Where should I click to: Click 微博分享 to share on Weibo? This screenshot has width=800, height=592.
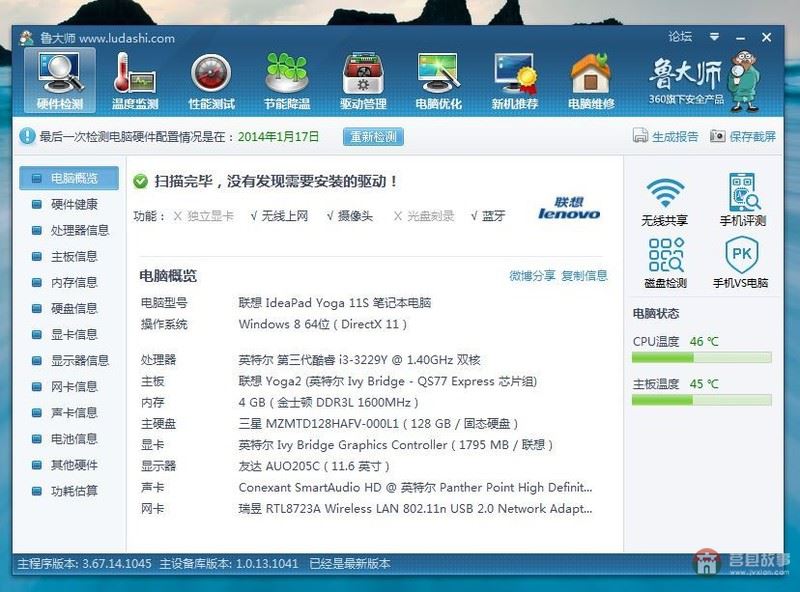pos(532,276)
